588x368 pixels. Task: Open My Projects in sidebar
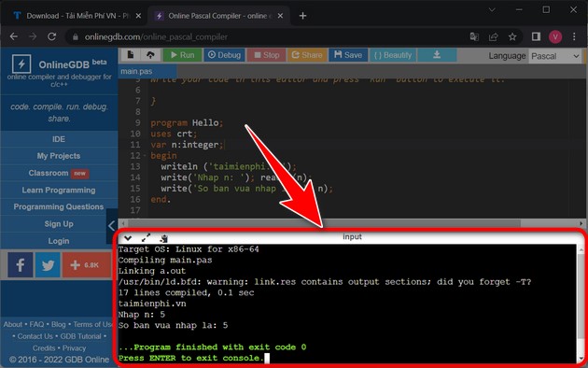click(x=59, y=156)
